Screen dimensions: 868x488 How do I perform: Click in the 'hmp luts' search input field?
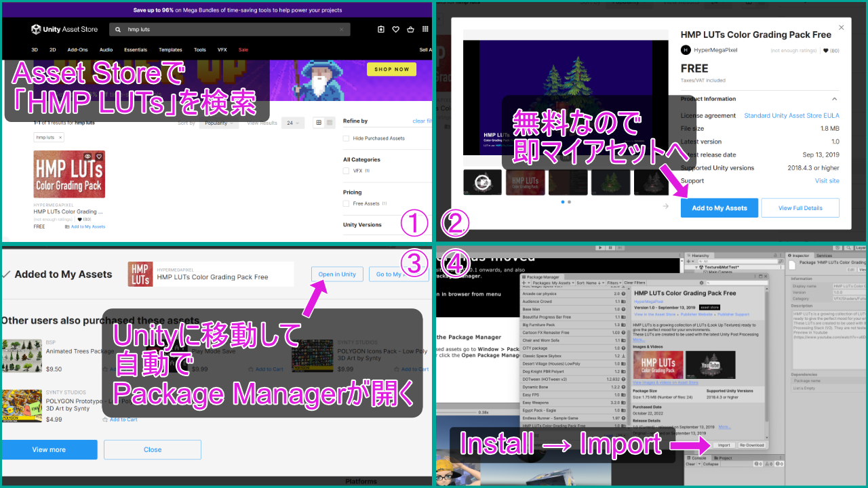(230, 30)
